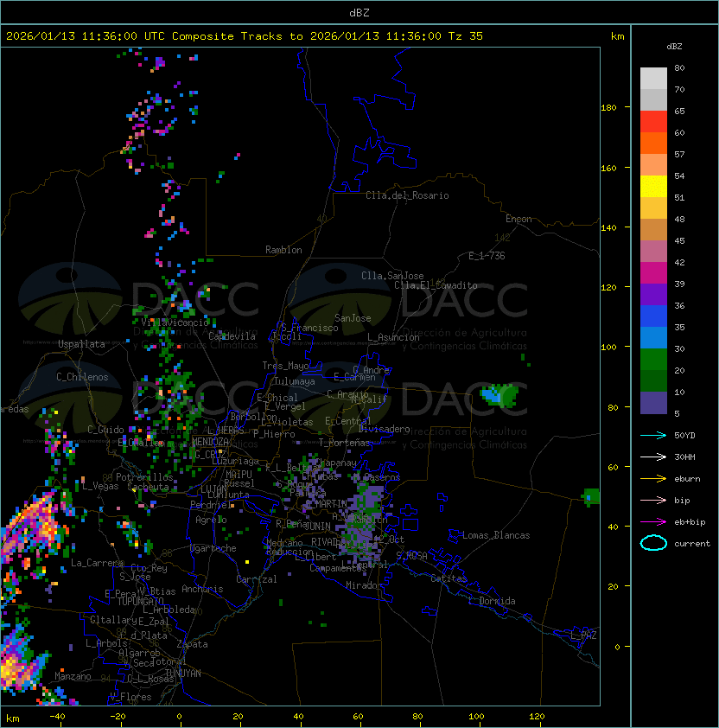Select the magenta swatch in the dBZ scale
Screen dimensions: 719x728
pyautogui.click(x=653, y=273)
